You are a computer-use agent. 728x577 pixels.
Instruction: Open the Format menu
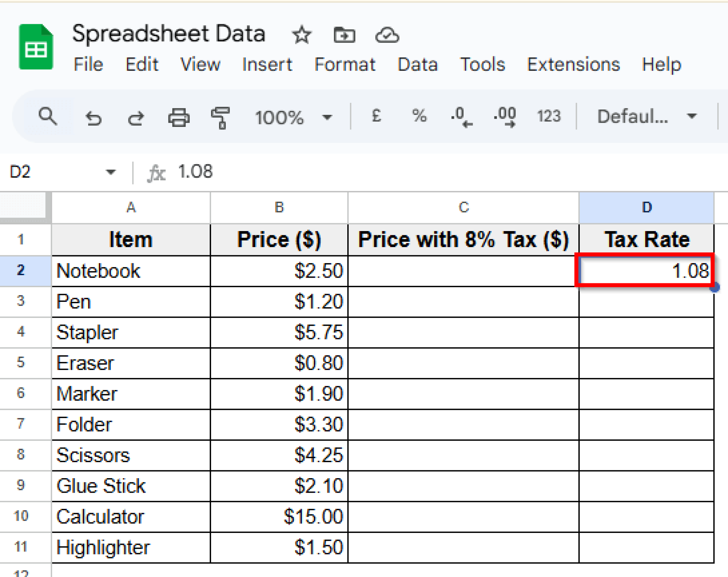(345, 65)
